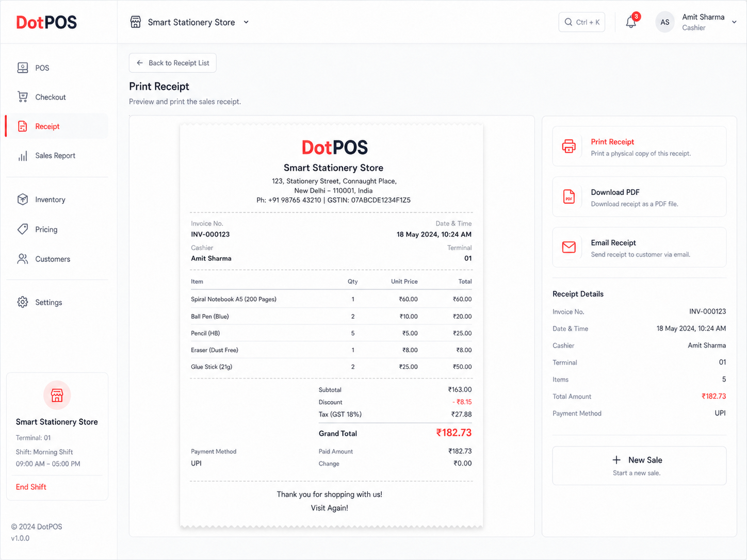Viewport: 747px width, 560px height.
Task: Click the Eraser (Dust Free) item row
Action: pyautogui.click(x=331, y=350)
